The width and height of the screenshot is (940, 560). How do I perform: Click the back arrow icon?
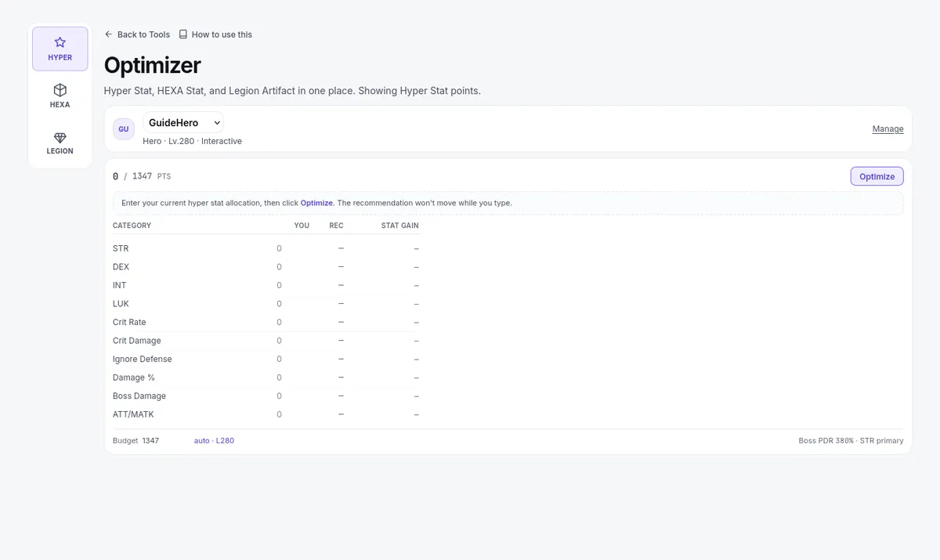point(109,34)
